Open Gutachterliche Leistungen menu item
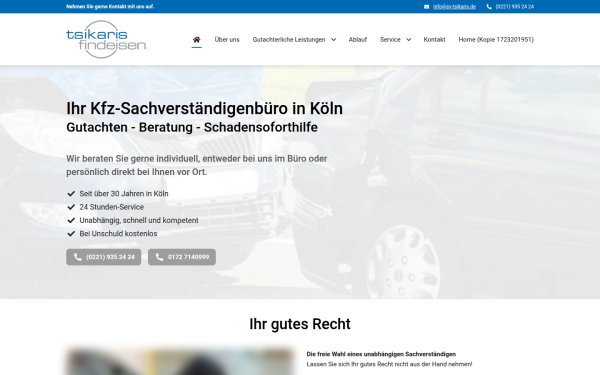This screenshot has width=600, height=375. click(289, 39)
